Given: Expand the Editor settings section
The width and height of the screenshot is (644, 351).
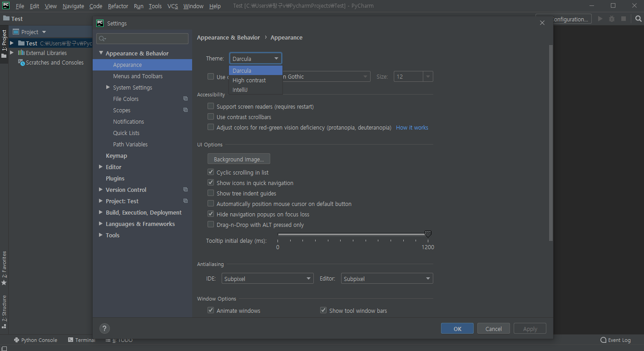Looking at the screenshot, I should pyautogui.click(x=101, y=167).
